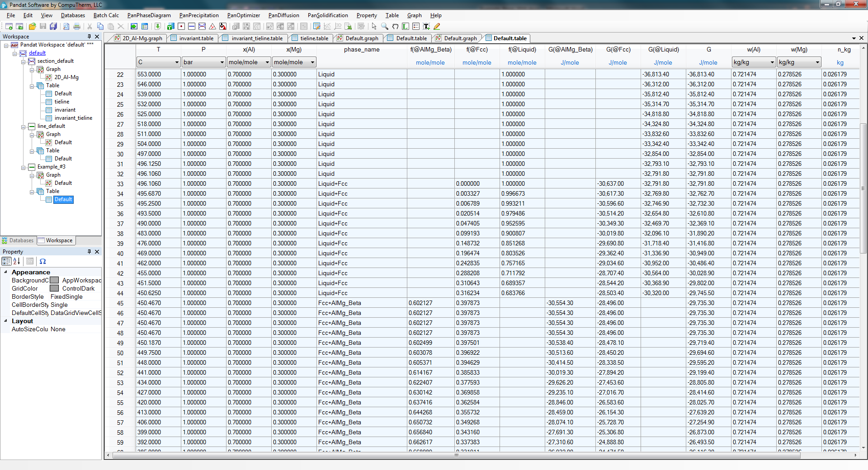Click the phase diagram triangle icon
Screen dimensions: 868x470
pyautogui.click(x=212, y=27)
